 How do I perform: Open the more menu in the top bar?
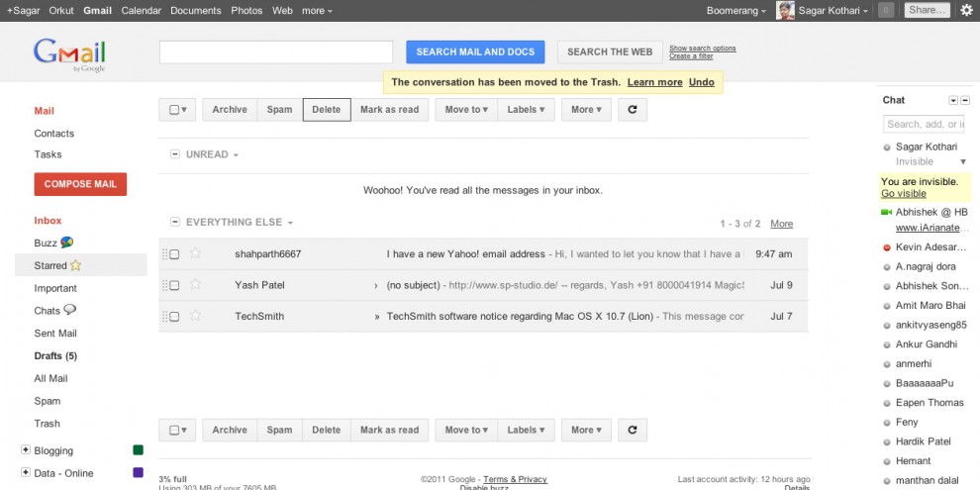[x=317, y=11]
